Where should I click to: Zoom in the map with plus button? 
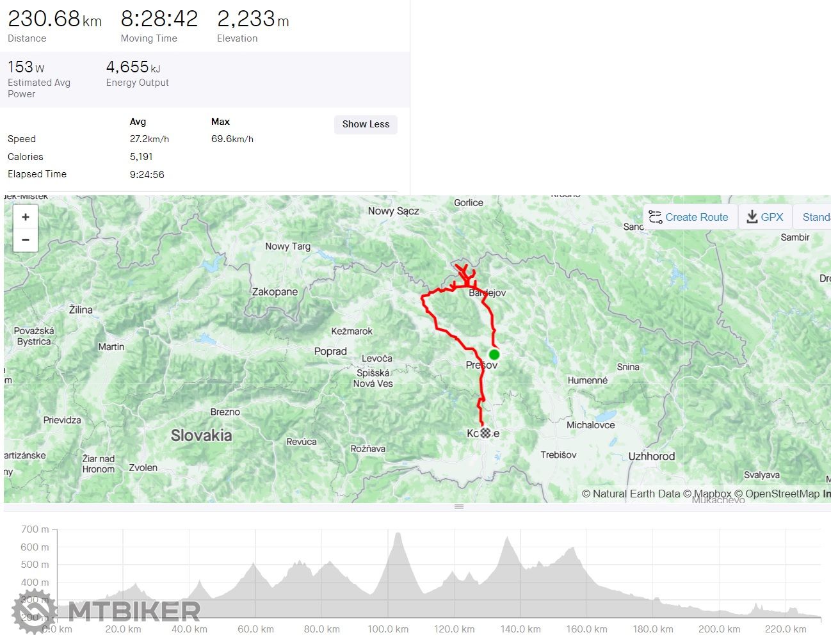(x=26, y=217)
